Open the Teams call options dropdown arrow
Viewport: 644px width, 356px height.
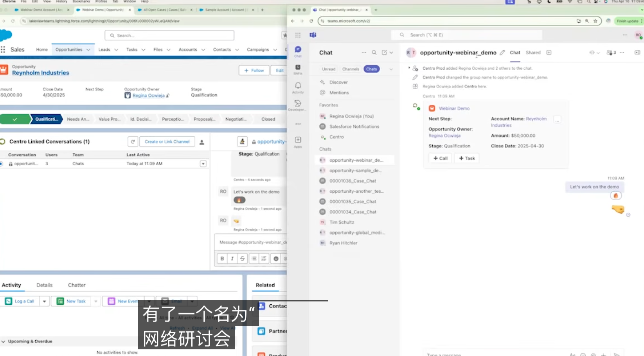(x=598, y=52)
